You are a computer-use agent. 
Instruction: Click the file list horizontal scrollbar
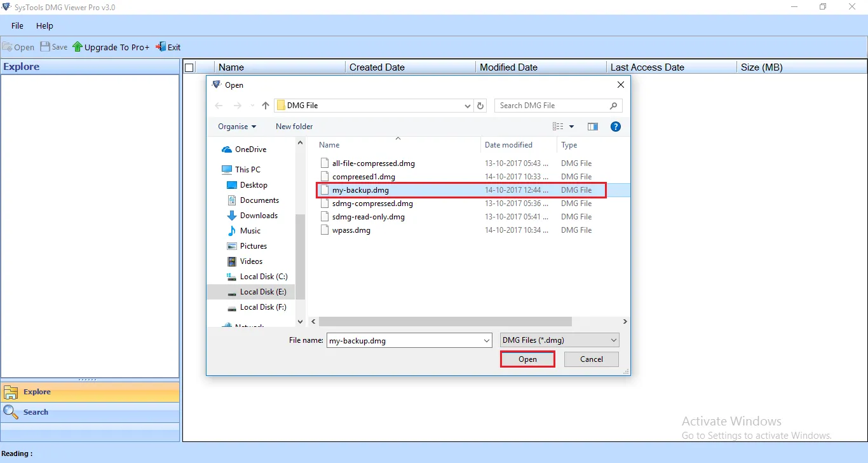pos(445,322)
